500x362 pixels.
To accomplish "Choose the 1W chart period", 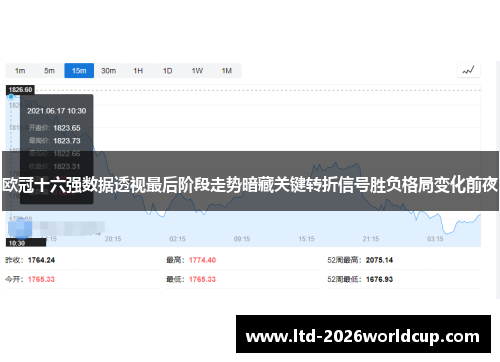I will [x=197, y=71].
